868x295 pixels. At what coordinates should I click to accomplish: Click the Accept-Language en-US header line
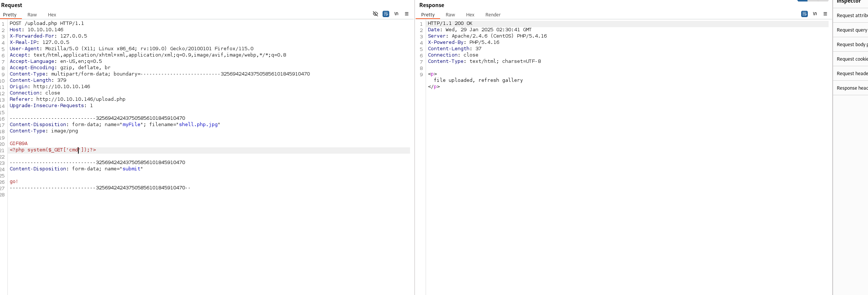[x=56, y=61]
